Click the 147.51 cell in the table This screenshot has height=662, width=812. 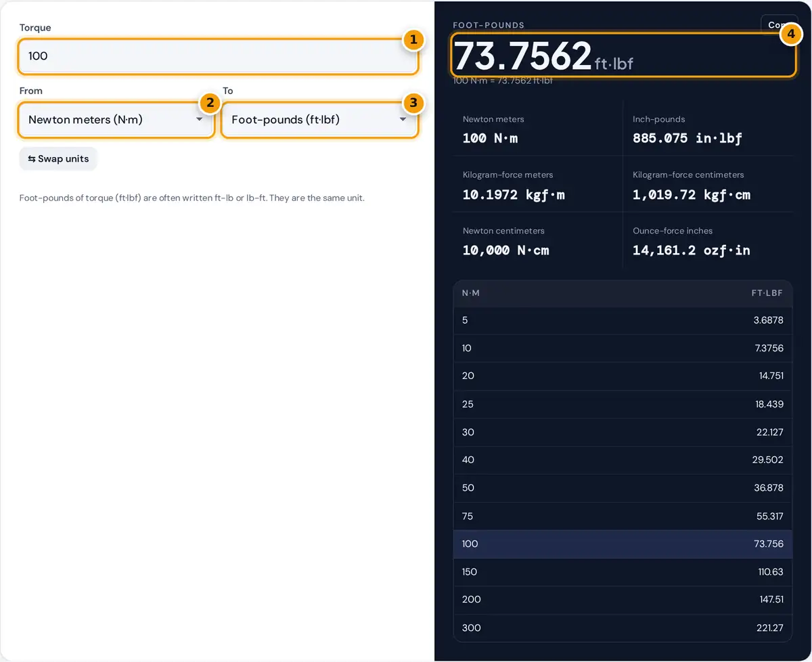click(770, 600)
